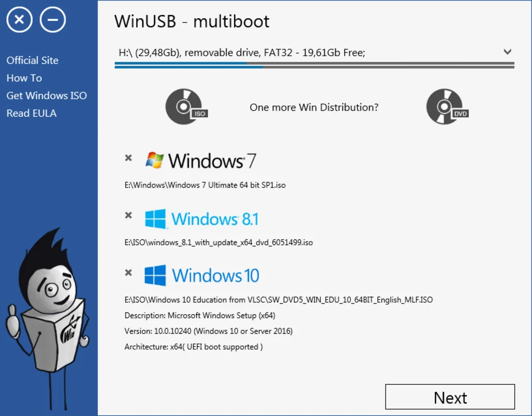Click 'Description: Microsoft Windows Setup (x64)' line
Screen dimensions: 532x416
pos(200,315)
